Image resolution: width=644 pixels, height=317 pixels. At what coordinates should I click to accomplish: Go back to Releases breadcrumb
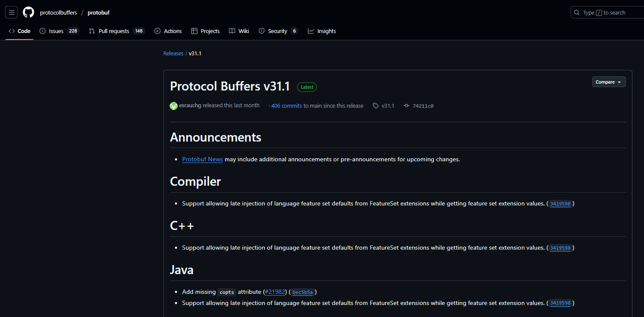pos(173,53)
